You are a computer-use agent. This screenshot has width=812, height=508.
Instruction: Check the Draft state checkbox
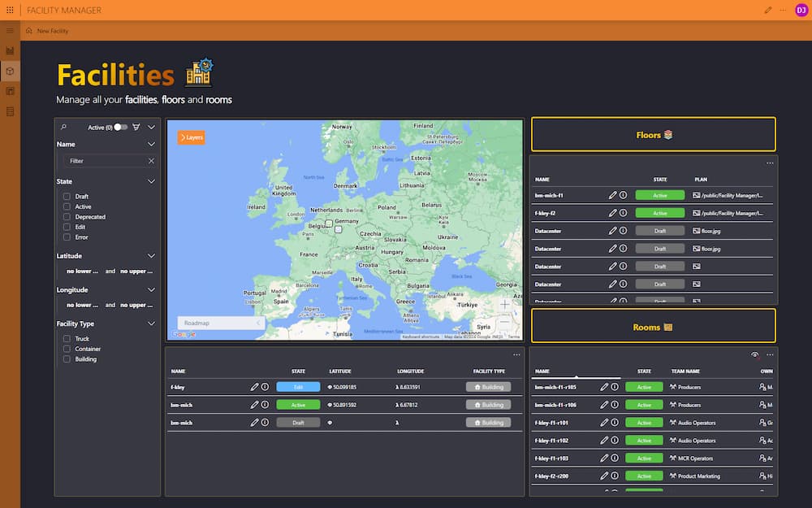pos(67,197)
